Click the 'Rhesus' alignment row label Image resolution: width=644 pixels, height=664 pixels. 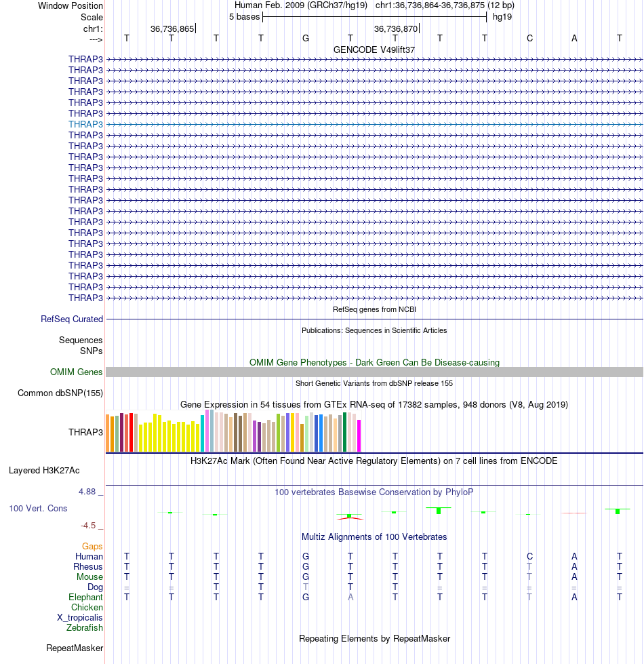[88, 566]
